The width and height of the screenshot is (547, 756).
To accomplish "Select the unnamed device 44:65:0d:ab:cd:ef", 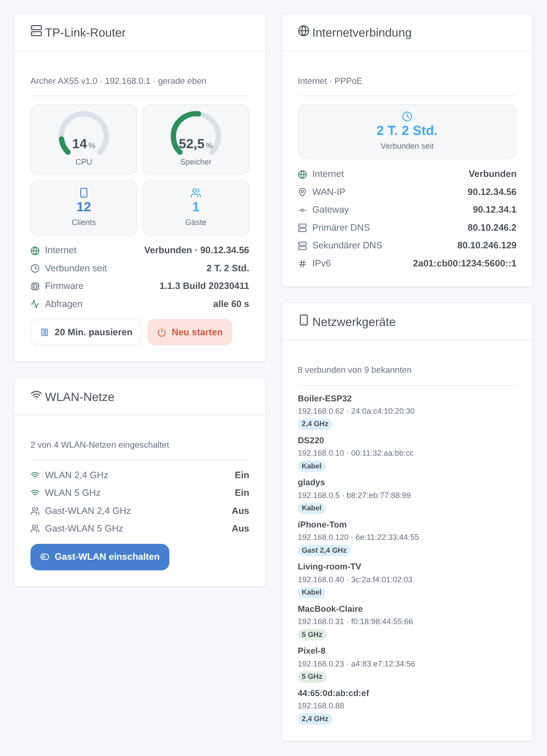I will 333,693.
